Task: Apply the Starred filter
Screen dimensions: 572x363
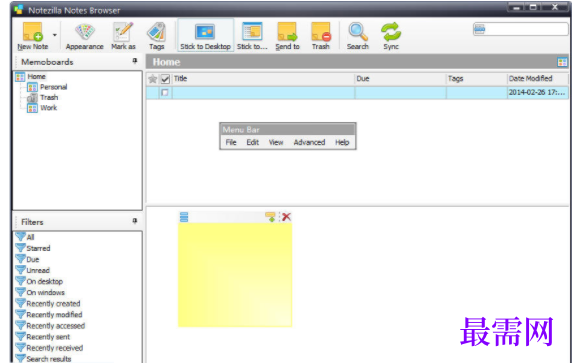Action: point(33,248)
